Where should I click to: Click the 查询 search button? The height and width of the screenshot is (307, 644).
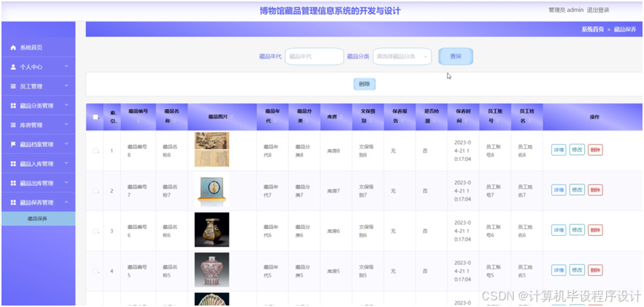point(456,56)
